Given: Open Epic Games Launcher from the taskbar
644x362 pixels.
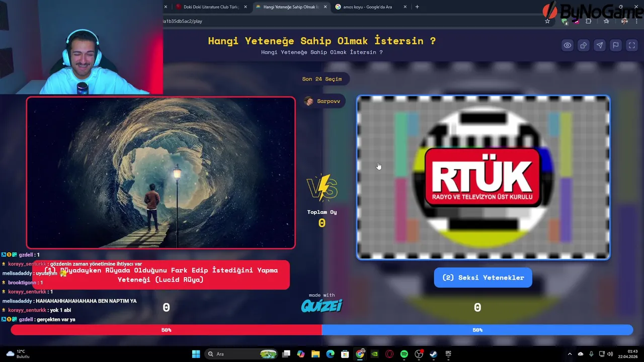Looking at the screenshot, I should (x=448, y=354).
